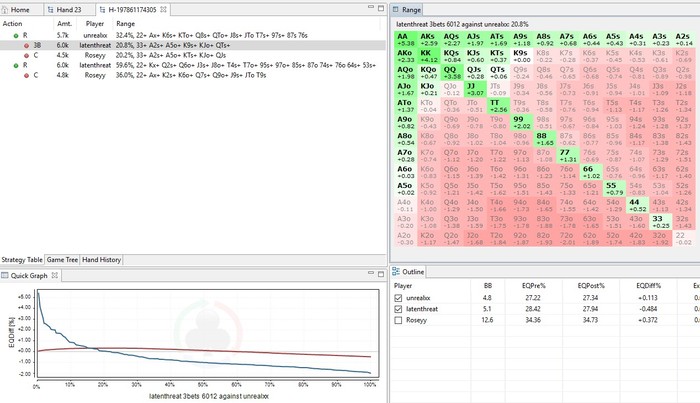This screenshot has height=403, width=700.
Task: Click red dot of latenthreat 3B row
Action: pos(26,46)
